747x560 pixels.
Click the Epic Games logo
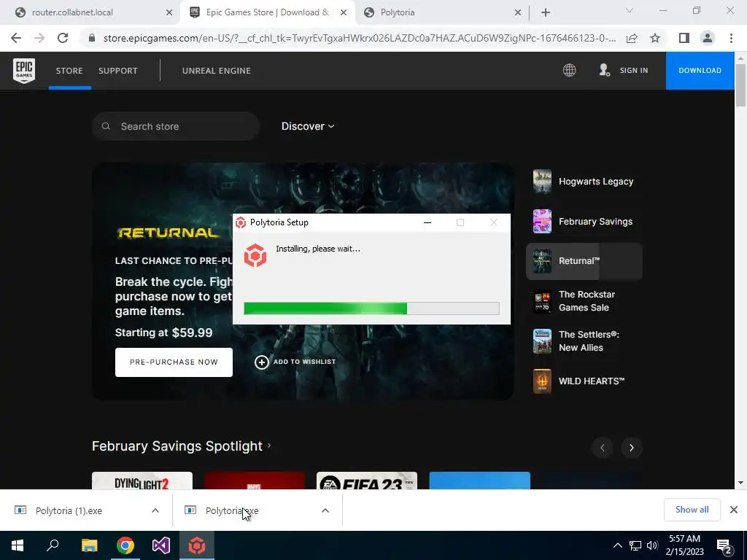point(24,71)
